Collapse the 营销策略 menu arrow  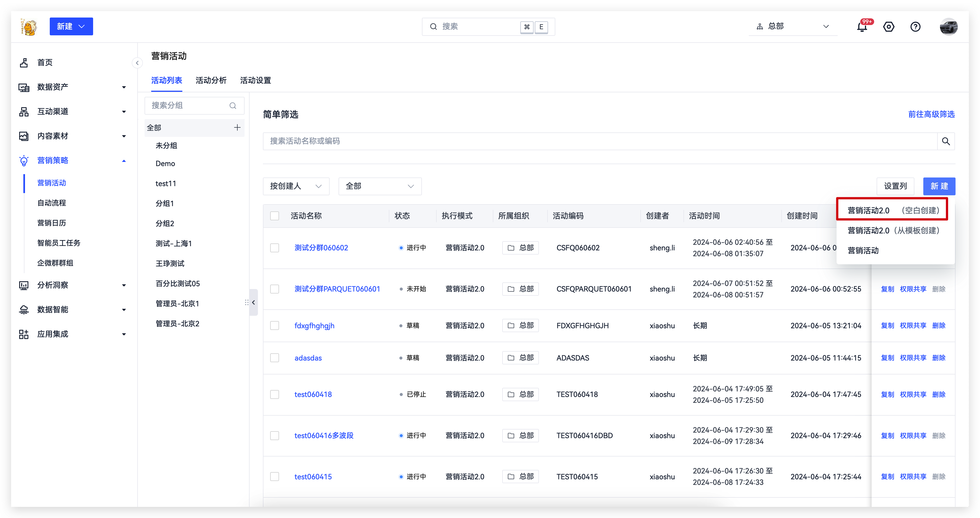click(x=124, y=161)
